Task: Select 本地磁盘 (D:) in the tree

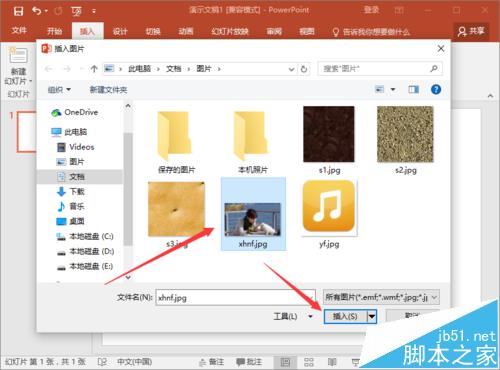Action: [85, 251]
